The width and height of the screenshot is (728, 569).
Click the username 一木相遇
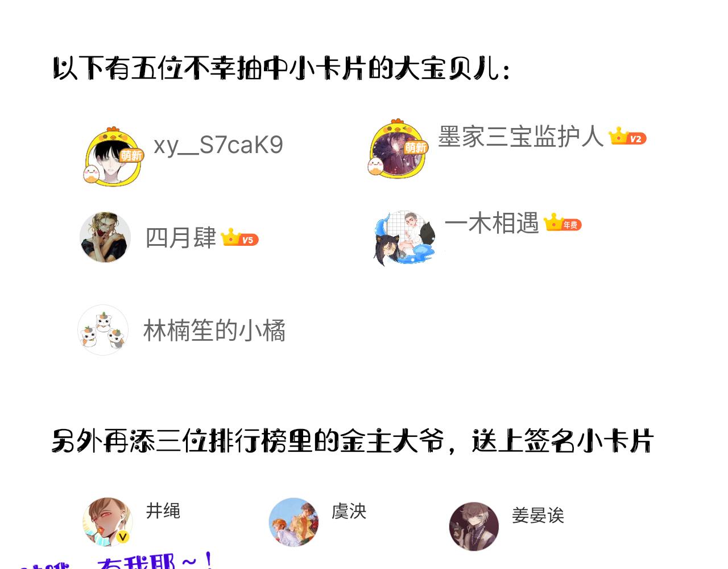[491, 222]
